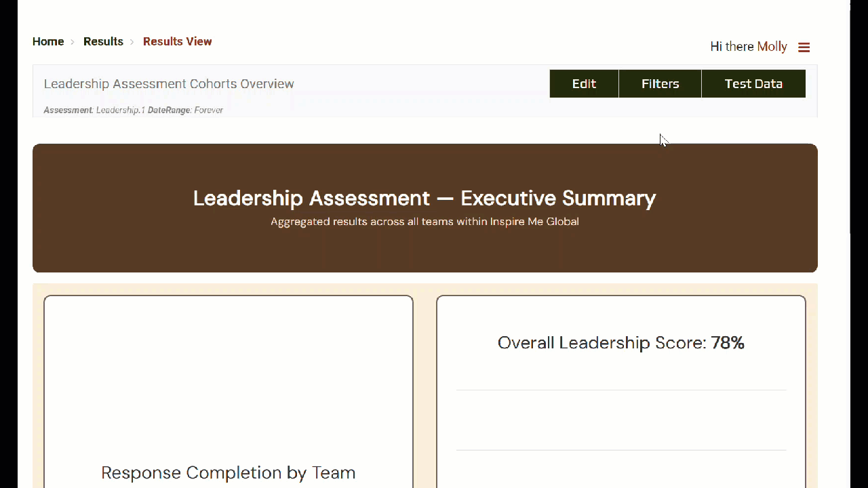
Task: Toggle Test Data mode
Action: point(753,84)
